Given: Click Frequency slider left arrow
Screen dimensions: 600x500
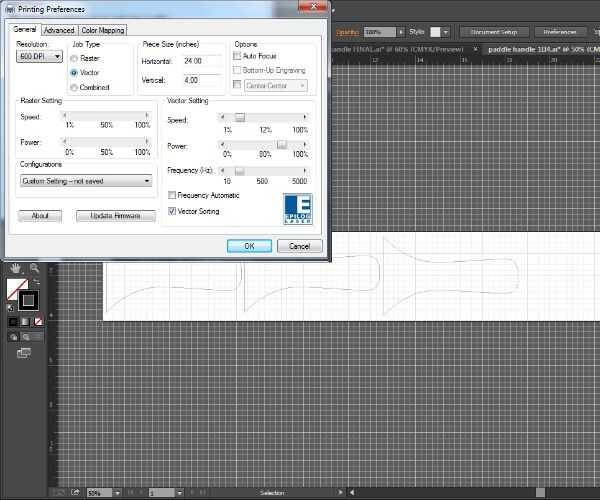Looking at the screenshot, I should [222, 171].
